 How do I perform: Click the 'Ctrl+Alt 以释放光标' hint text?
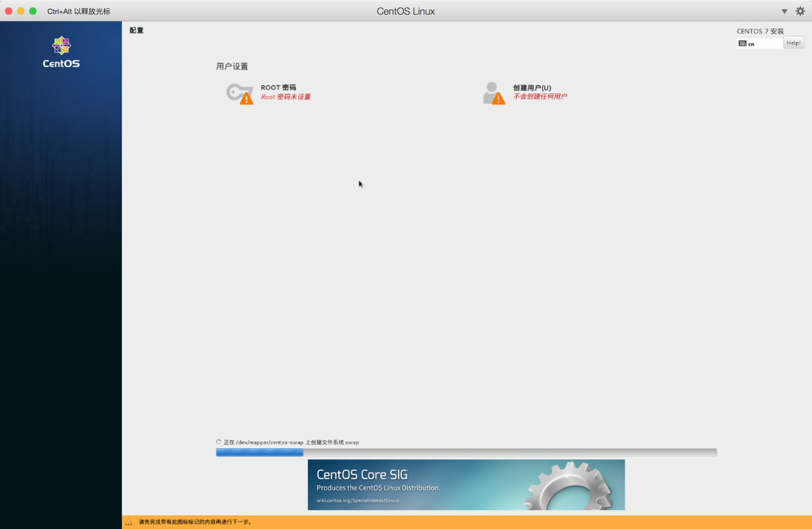pos(79,12)
